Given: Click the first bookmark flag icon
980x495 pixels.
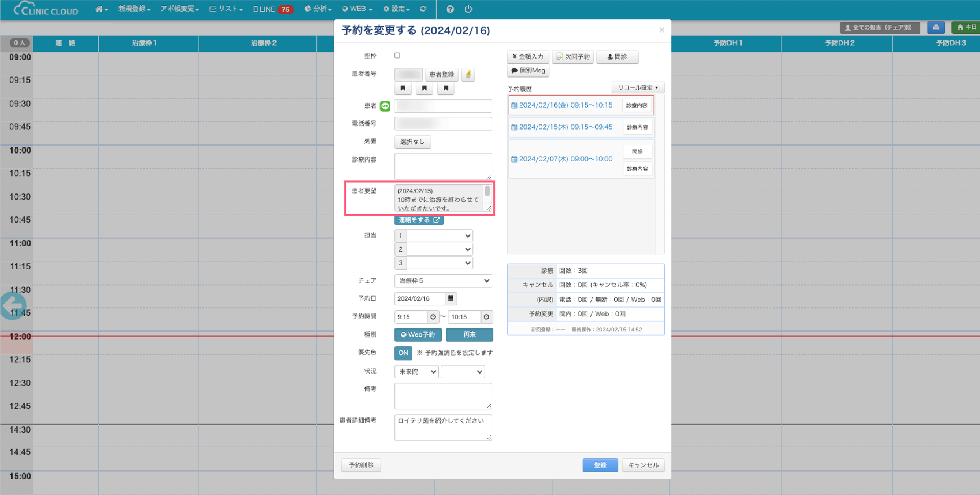Looking at the screenshot, I should point(403,88).
